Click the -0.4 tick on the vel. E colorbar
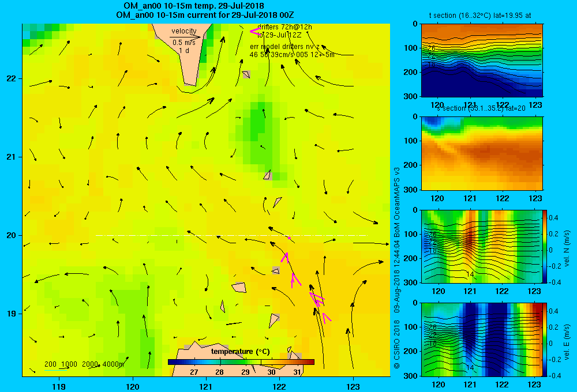Image resolution: width=577 pixels, height=392 pixels. tap(555, 375)
